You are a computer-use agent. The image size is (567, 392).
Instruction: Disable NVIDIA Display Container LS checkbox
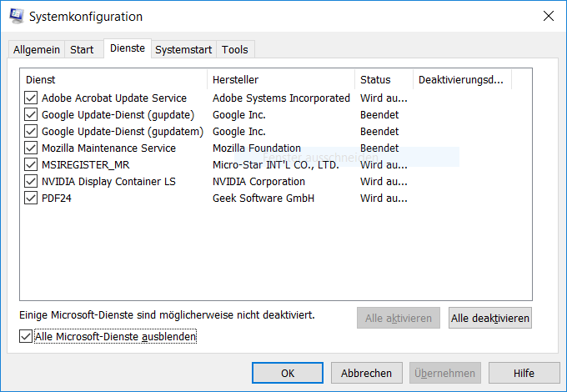click(31, 182)
